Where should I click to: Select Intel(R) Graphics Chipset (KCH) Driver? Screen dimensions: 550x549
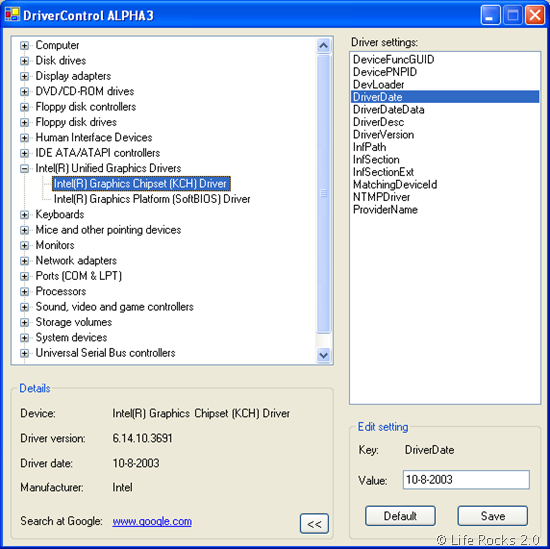pos(141,183)
